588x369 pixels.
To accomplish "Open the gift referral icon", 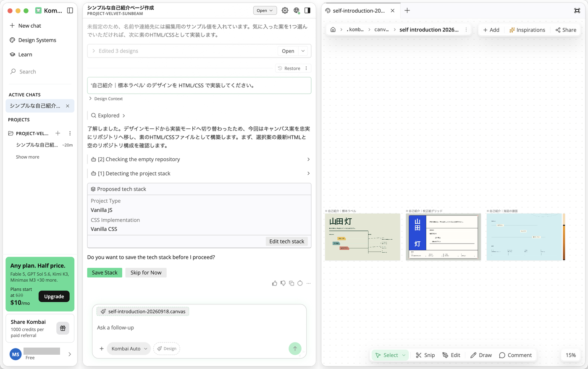I will 63,328.
